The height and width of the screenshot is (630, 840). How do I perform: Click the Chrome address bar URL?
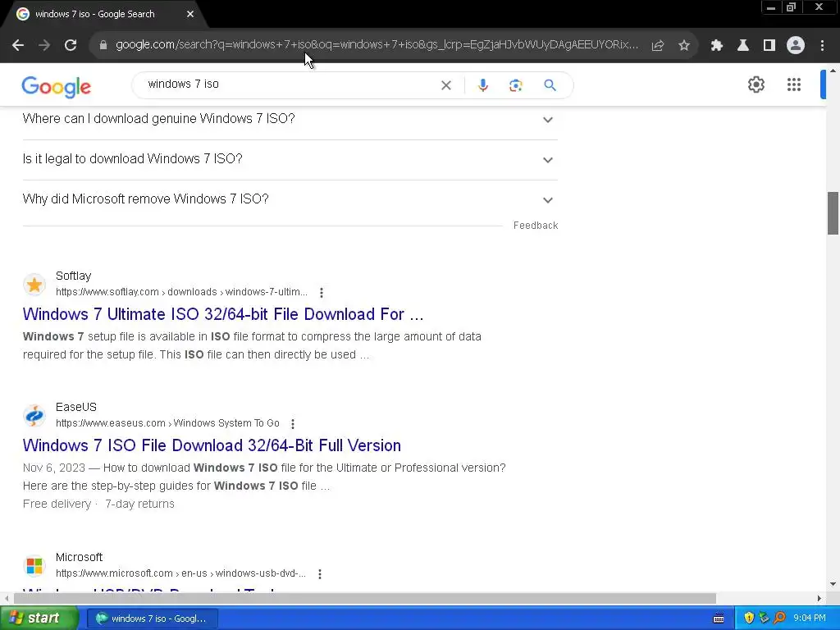[x=377, y=45]
